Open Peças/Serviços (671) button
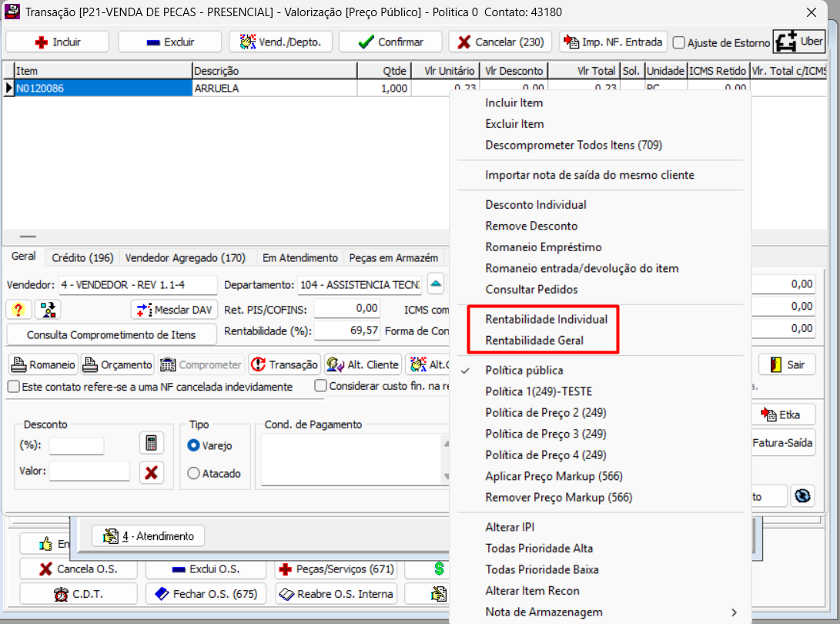This screenshot has width=840, height=624. pos(336,569)
